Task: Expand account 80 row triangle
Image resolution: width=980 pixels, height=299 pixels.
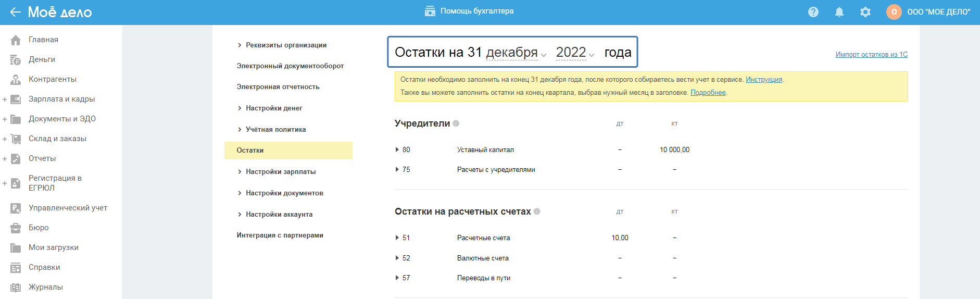Action: tap(397, 150)
